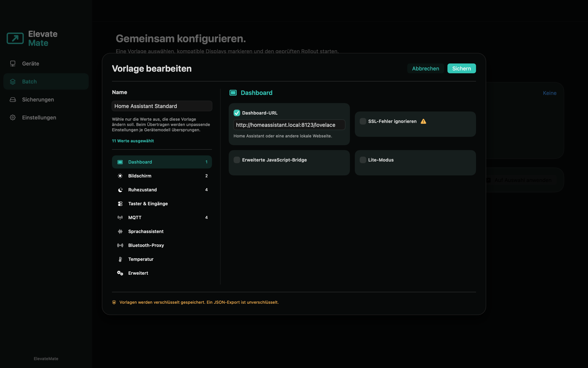Click the Batch sidebar item
Image resolution: width=588 pixels, height=368 pixels.
(x=46, y=82)
